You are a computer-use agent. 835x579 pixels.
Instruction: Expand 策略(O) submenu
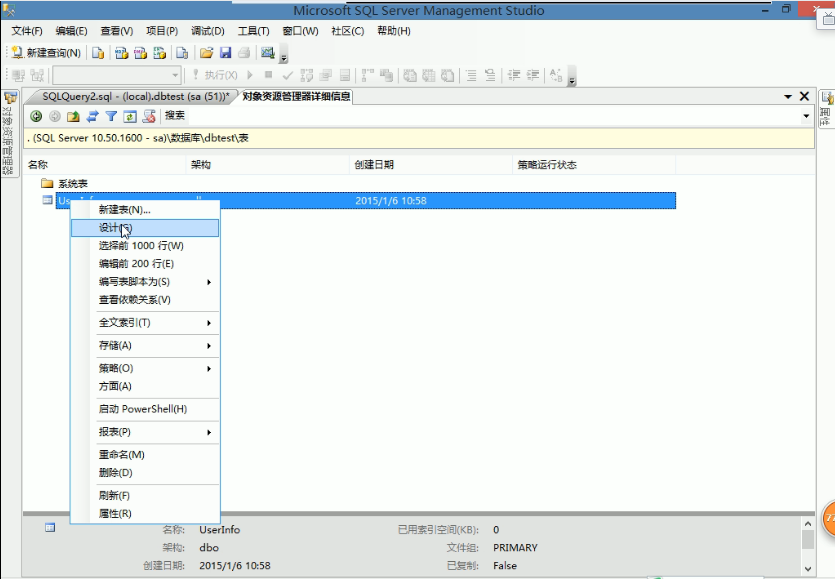(145, 368)
